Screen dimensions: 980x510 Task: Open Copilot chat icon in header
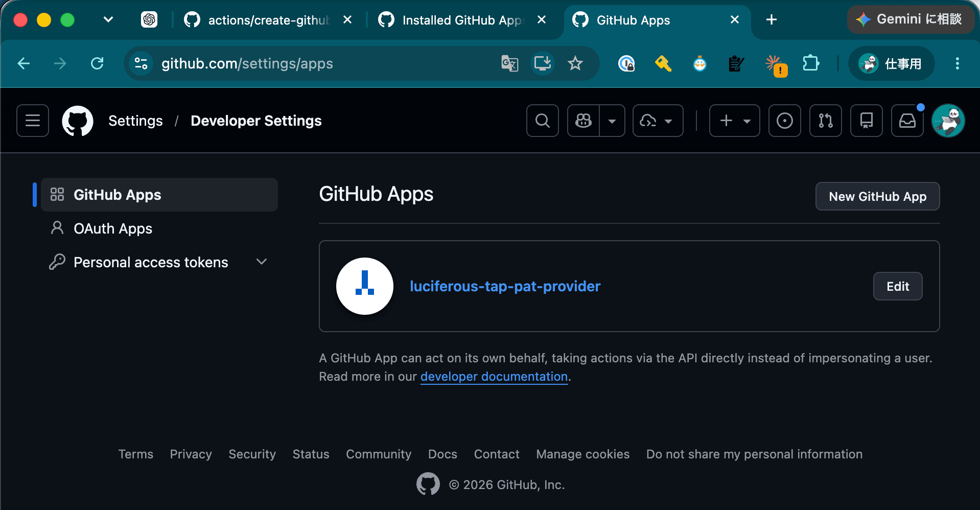pyautogui.click(x=584, y=121)
